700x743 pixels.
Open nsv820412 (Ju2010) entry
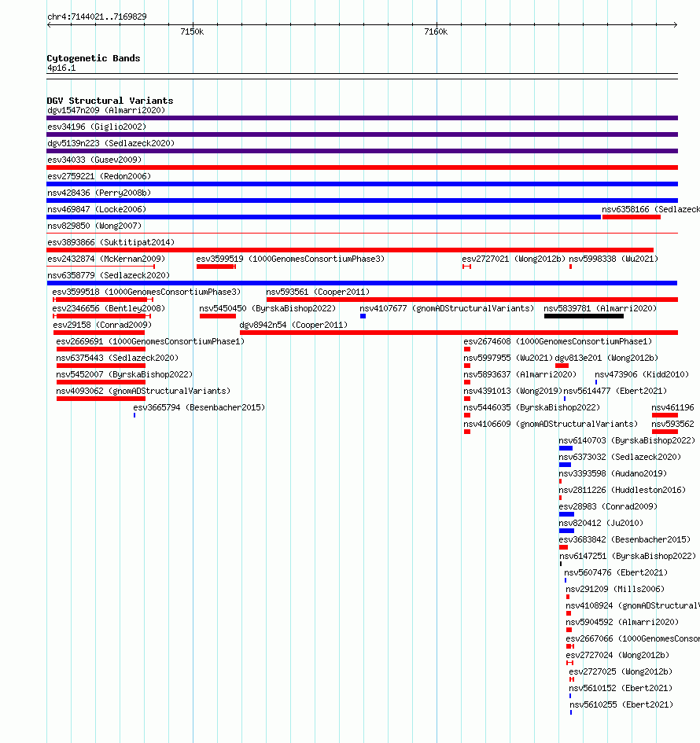[601, 524]
